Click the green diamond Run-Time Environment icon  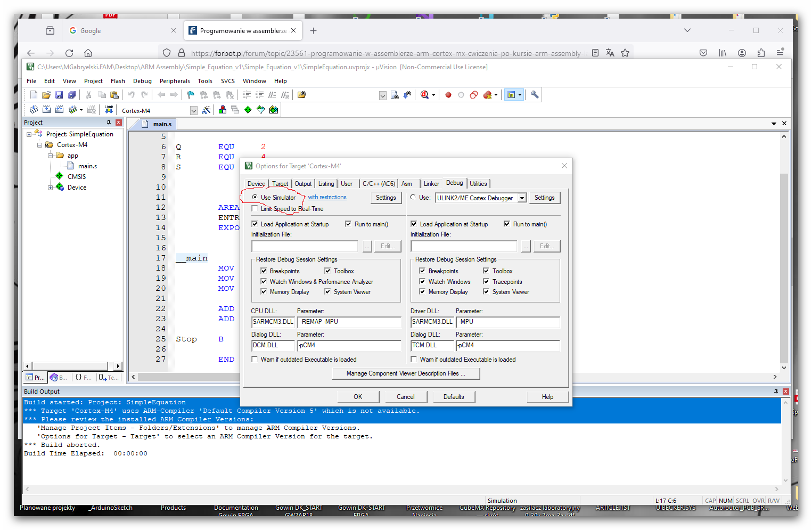248,110
